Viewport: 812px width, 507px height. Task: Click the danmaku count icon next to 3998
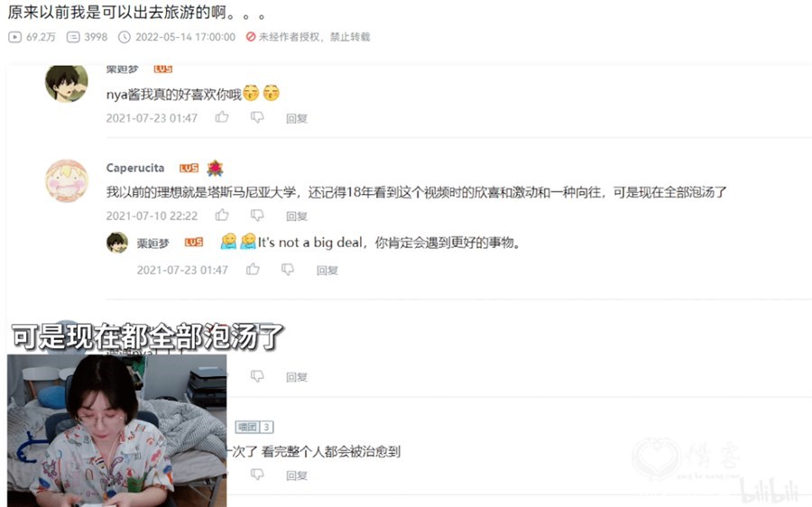coord(73,37)
